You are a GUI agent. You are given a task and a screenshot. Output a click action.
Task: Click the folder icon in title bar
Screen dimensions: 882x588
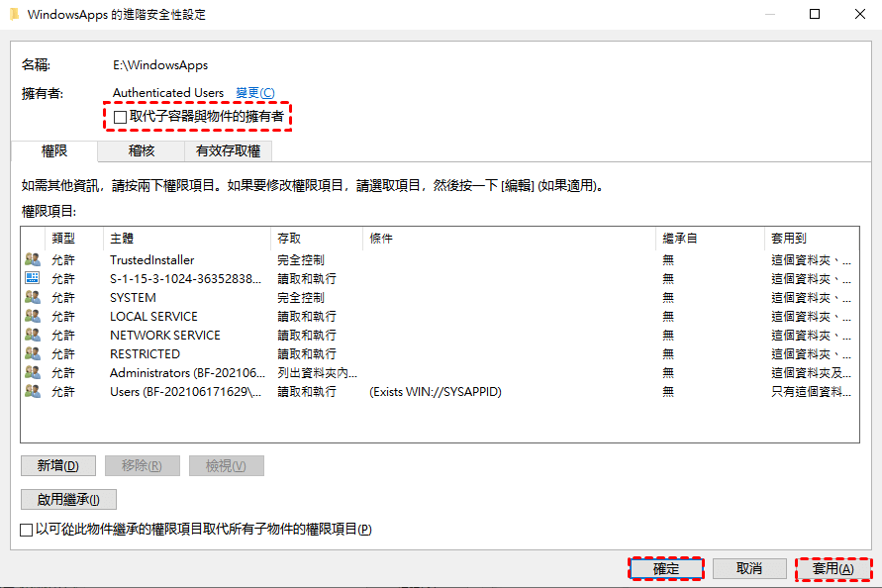pos(15,14)
